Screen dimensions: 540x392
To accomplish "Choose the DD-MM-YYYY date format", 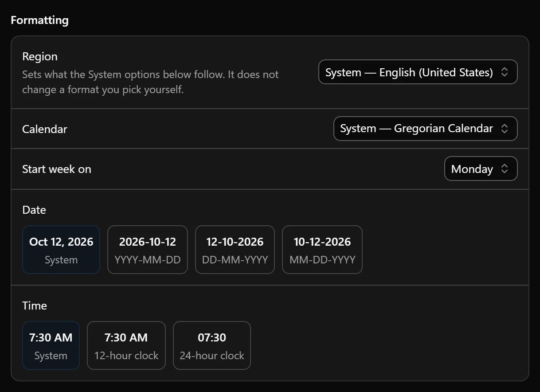I will (235, 250).
